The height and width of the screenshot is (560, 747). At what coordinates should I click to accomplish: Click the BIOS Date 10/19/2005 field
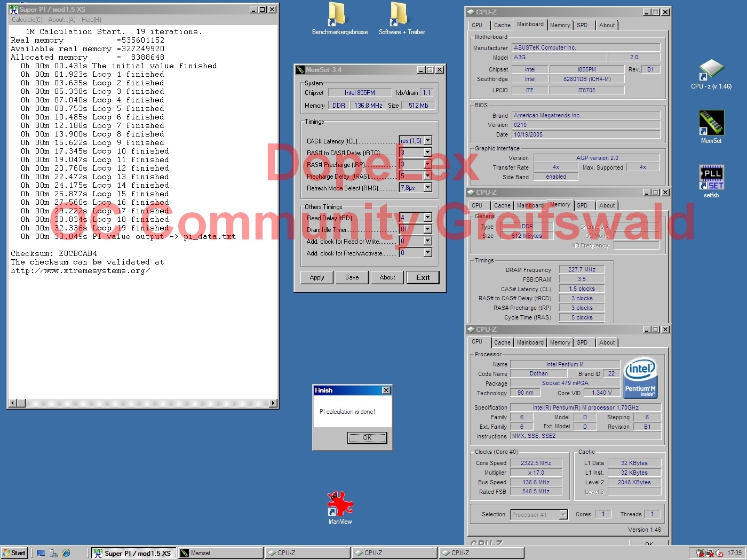pyautogui.click(x=586, y=134)
